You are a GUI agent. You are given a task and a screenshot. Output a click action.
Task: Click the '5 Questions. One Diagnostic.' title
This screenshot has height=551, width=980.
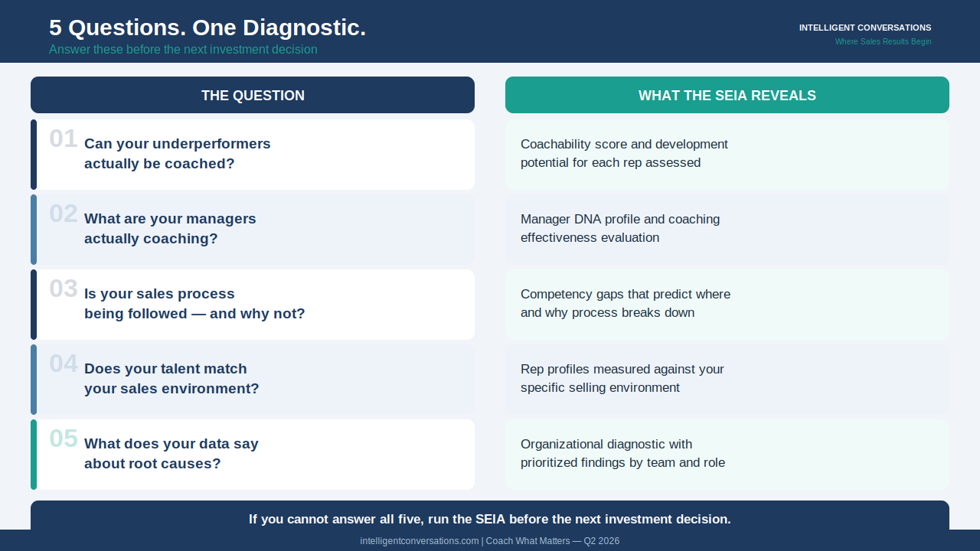(207, 28)
